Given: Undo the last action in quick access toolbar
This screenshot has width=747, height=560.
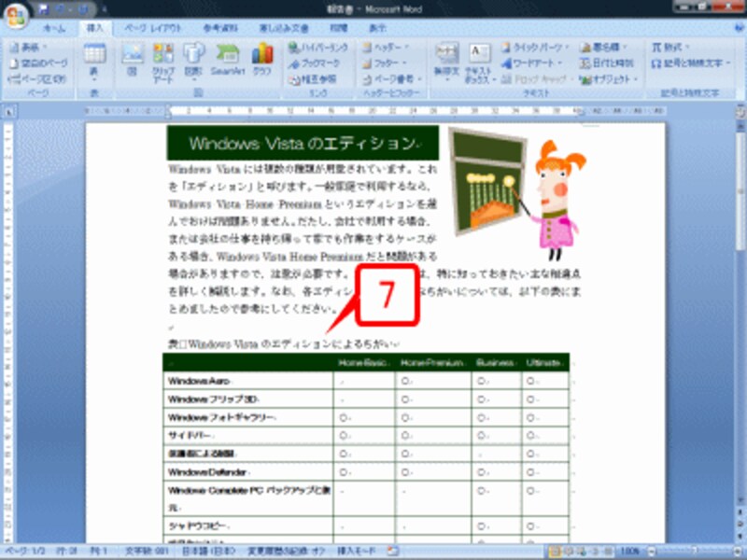Looking at the screenshot, I should pyautogui.click(x=62, y=9).
